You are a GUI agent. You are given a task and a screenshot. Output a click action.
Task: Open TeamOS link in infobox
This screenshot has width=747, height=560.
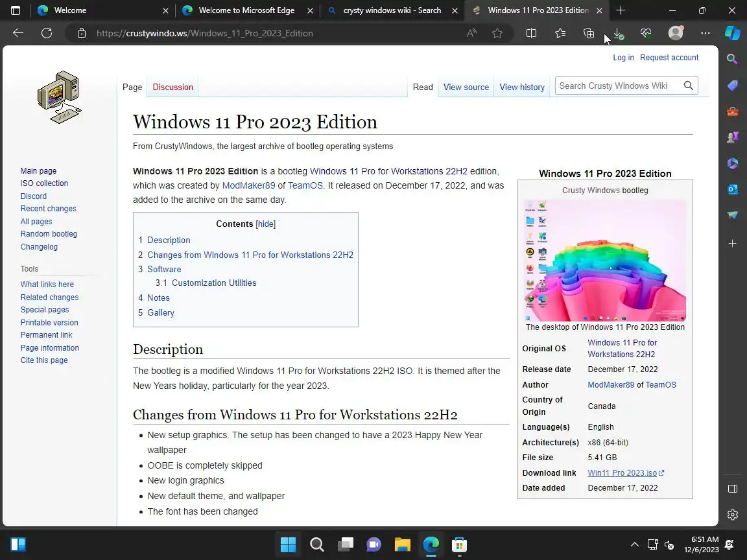tap(661, 385)
